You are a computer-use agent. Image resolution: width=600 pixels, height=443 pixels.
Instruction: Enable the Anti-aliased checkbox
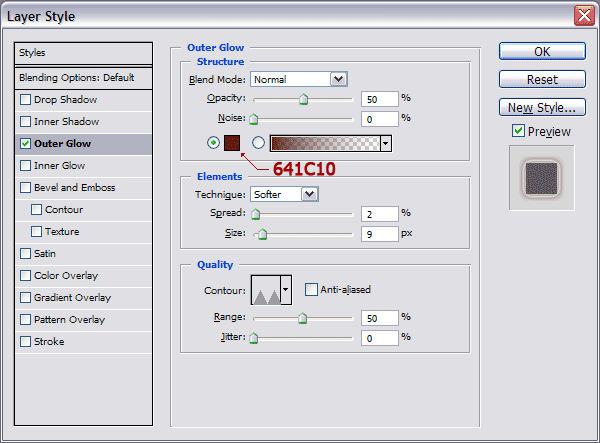311,290
